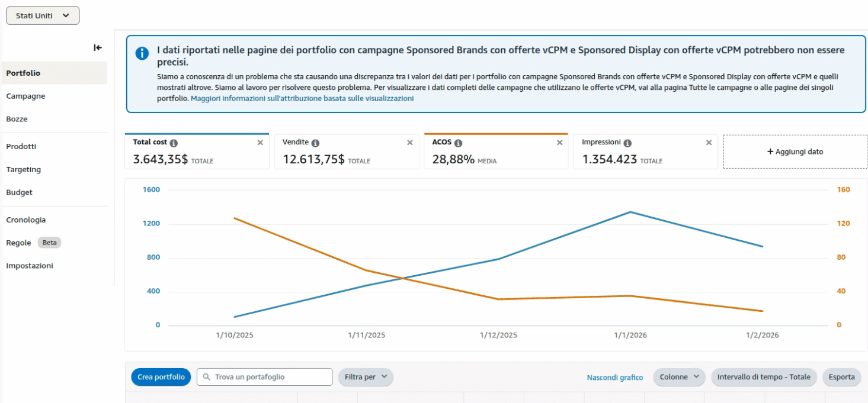Remove the Vendite metric card
Viewport: 868px width, 403px height.
click(x=409, y=142)
